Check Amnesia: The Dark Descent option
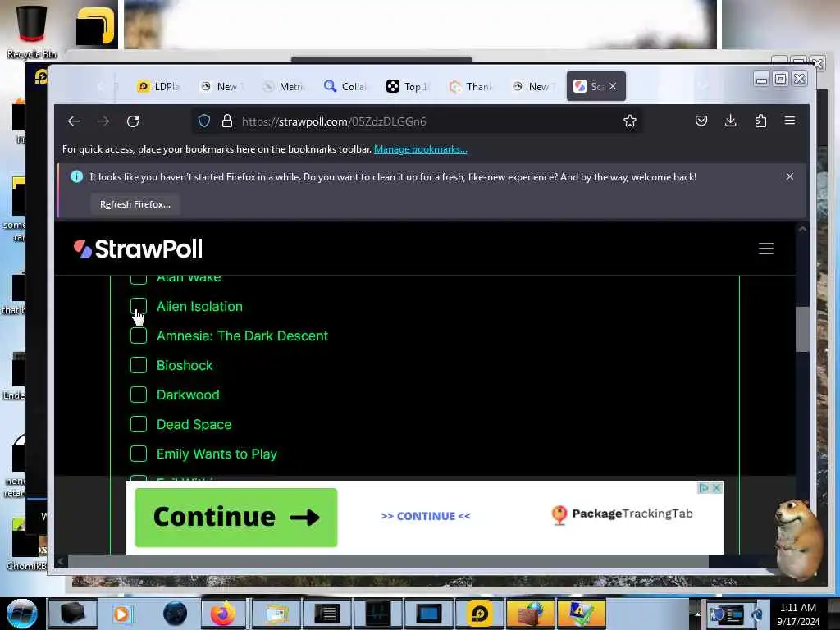The height and width of the screenshot is (630, 840). pyautogui.click(x=138, y=336)
